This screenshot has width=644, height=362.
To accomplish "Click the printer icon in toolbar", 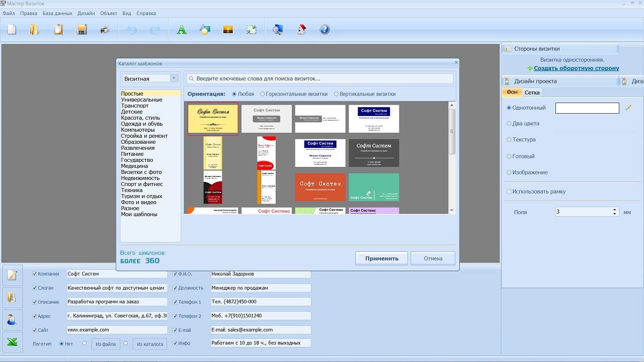I will point(105,30).
